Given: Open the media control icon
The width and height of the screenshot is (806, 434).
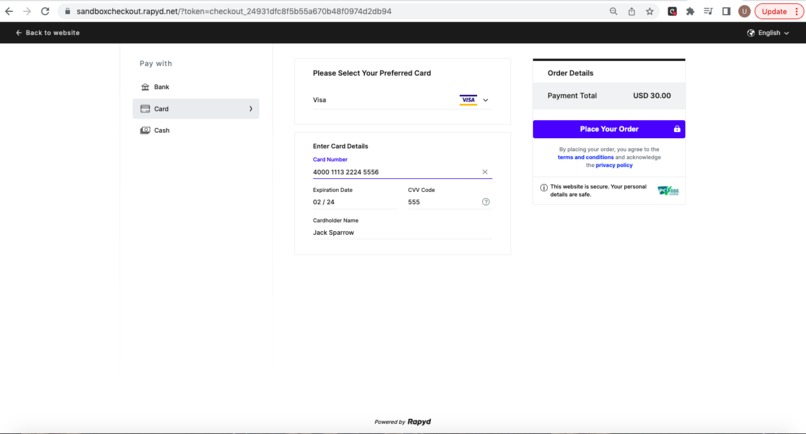Looking at the screenshot, I should tap(708, 11).
